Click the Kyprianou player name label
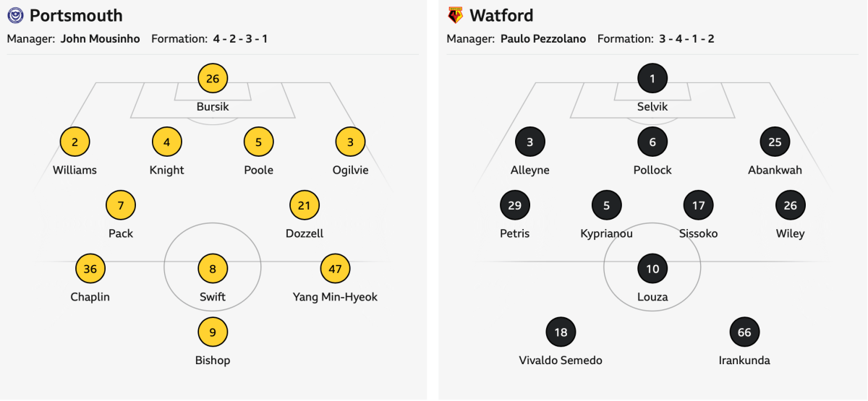The width and height of the screenshot is (868, 401). click(606, 233)
